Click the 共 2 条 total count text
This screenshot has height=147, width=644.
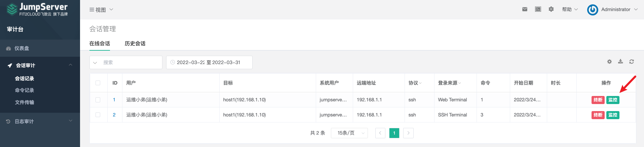[317, 133]
